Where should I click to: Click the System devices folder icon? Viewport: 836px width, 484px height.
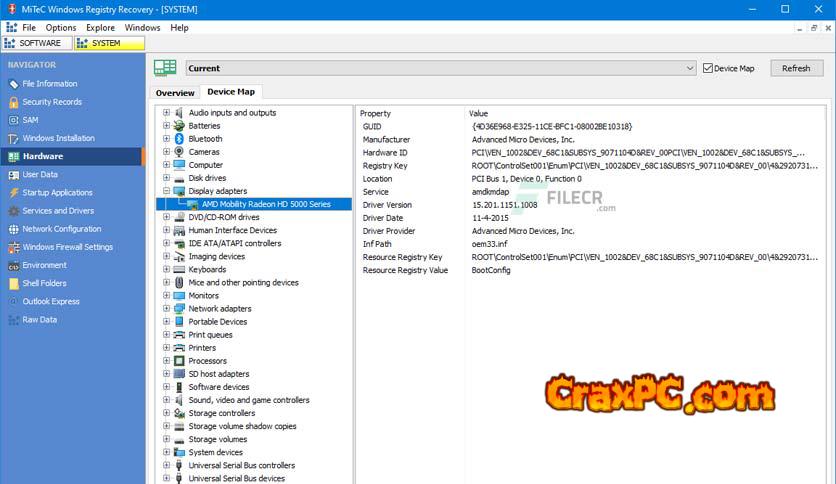[179, 452]
